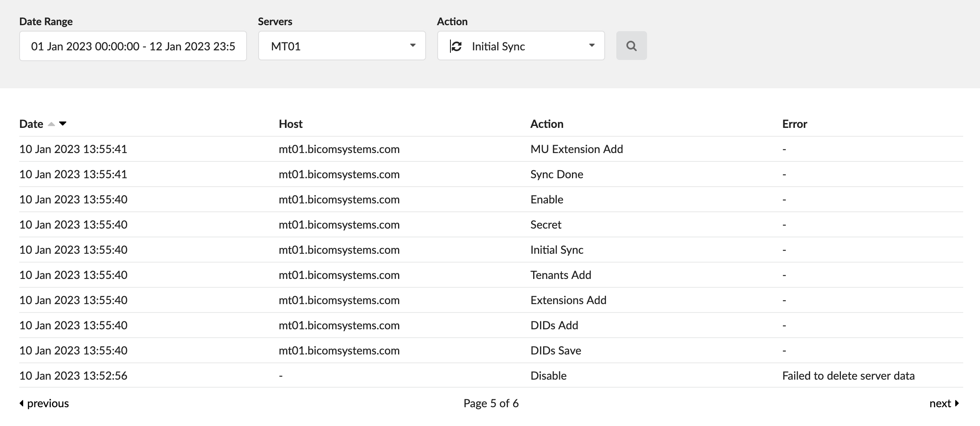The height and width of the screenshot is (426, 980).
Task: Select the MU Extension Add action cell
Action: [x=577, y=149]
